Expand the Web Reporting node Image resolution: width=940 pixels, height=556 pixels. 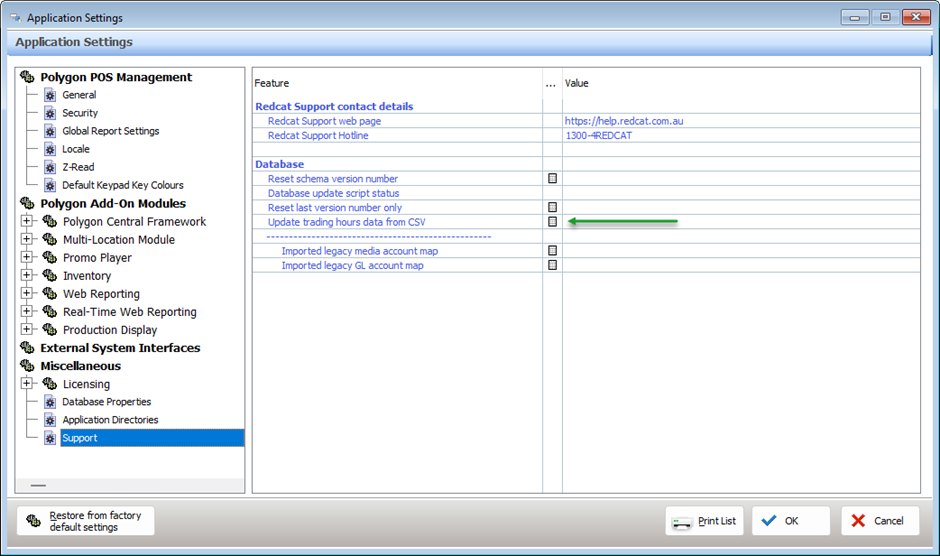coord(26,293)
